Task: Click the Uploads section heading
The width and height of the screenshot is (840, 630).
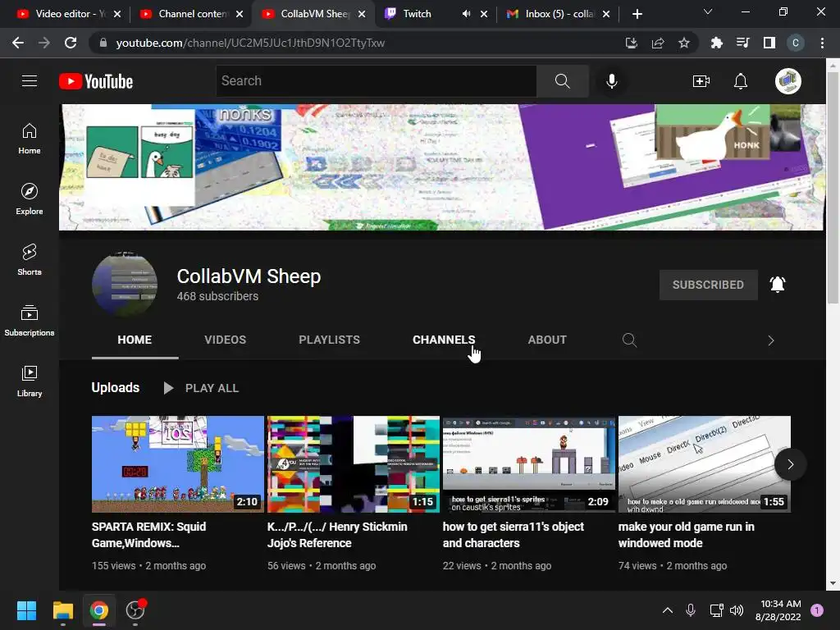Action: click(x=116, y=388)
